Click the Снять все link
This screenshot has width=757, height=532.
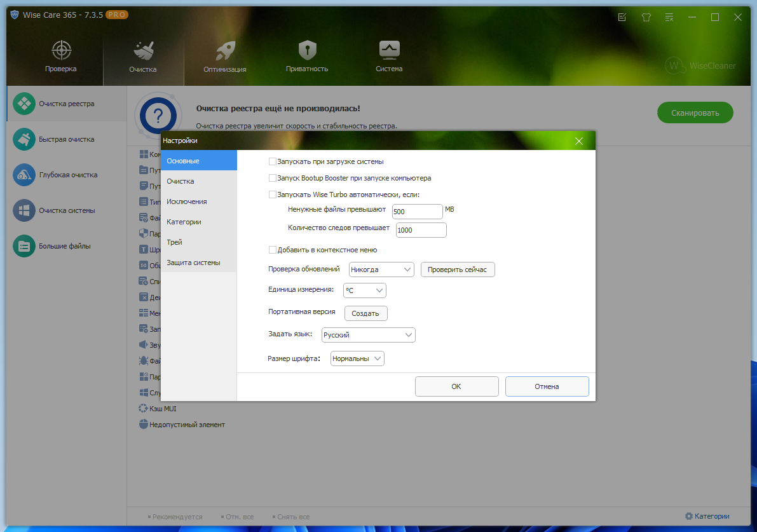291,517
